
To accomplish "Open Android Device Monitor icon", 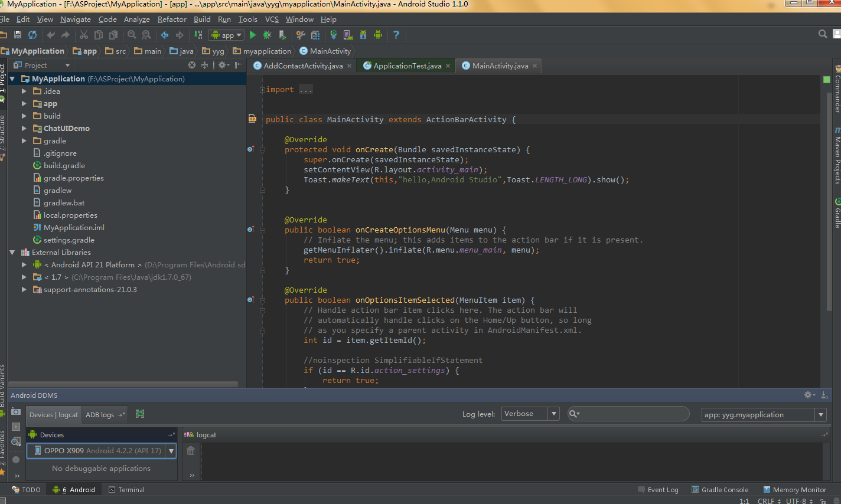I will [x=378, y=35].
